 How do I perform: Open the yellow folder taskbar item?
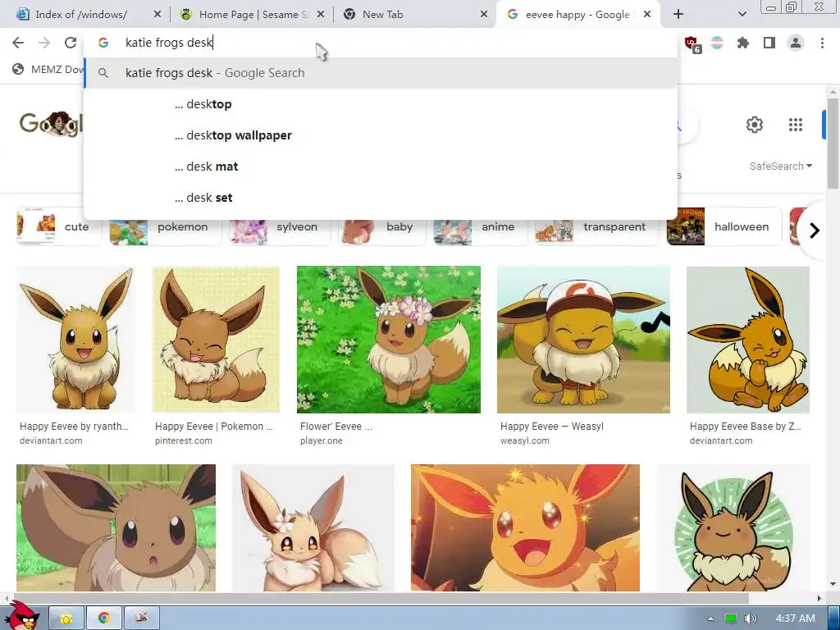coord(66,618)
